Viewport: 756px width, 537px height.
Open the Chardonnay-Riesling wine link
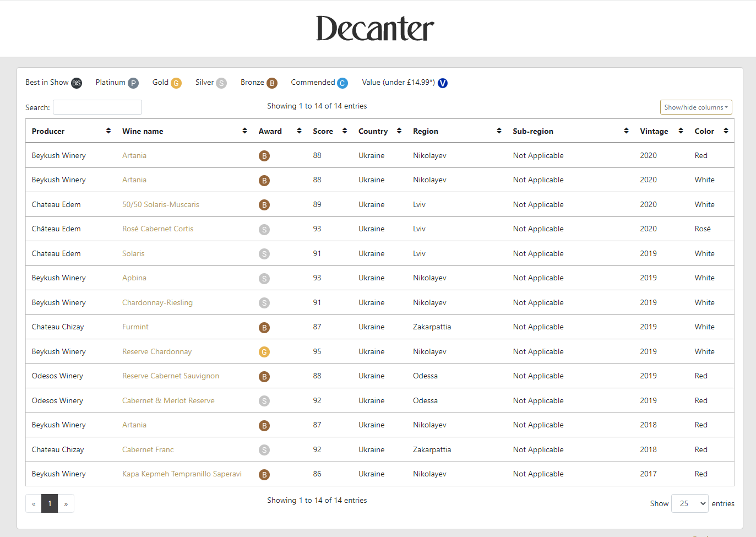157,302
